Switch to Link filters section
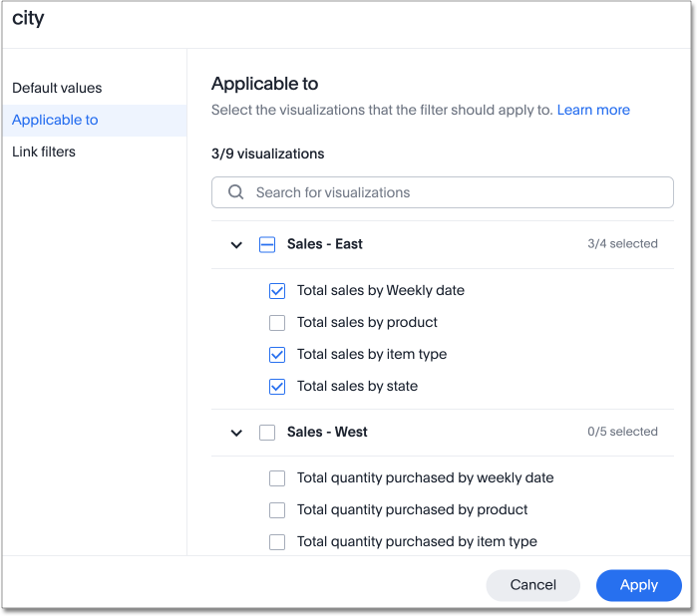The image size is (697, 616). pos(44,152)
